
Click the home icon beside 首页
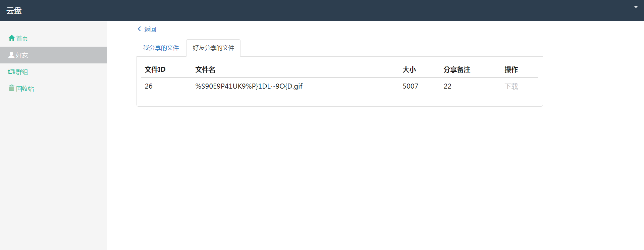pyautogui.click(x=11, y=38)
